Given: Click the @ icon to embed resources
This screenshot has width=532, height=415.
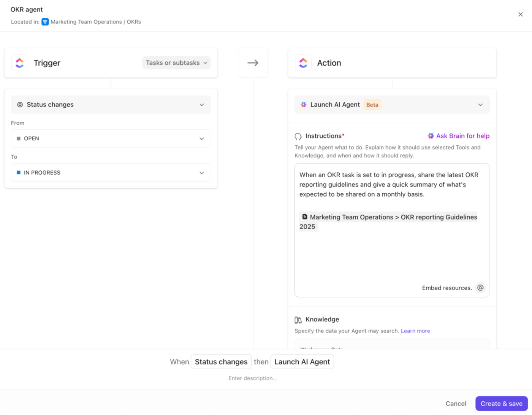Looking at the screenshot, I should [480, 288].
